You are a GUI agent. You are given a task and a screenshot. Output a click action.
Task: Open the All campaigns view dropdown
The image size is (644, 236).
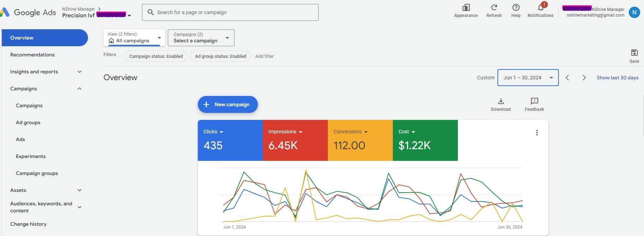[134, 38]
